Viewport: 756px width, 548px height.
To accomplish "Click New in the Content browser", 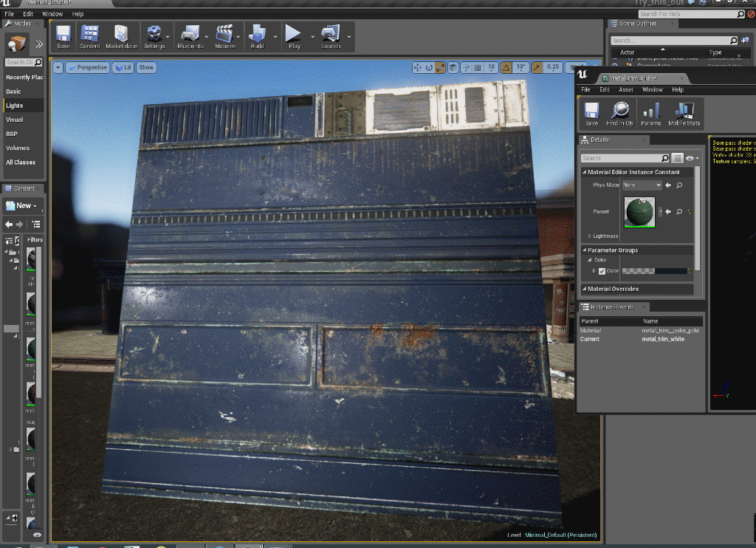I will pyautogui.click(x=21, y=205).
